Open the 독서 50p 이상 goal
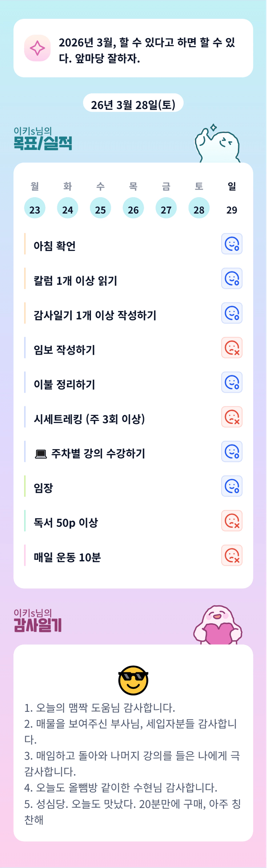The width and height of the screenshot is (267, 868). point(66,523)
